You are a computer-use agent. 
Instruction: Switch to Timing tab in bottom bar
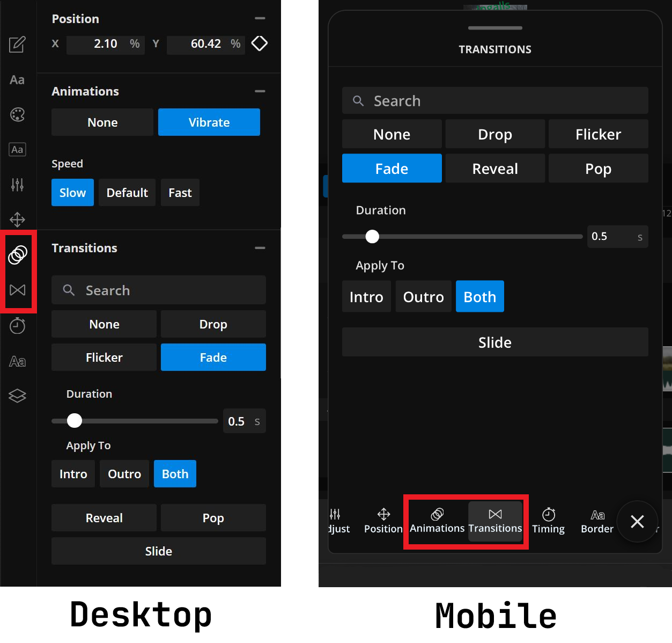[548, 521]
